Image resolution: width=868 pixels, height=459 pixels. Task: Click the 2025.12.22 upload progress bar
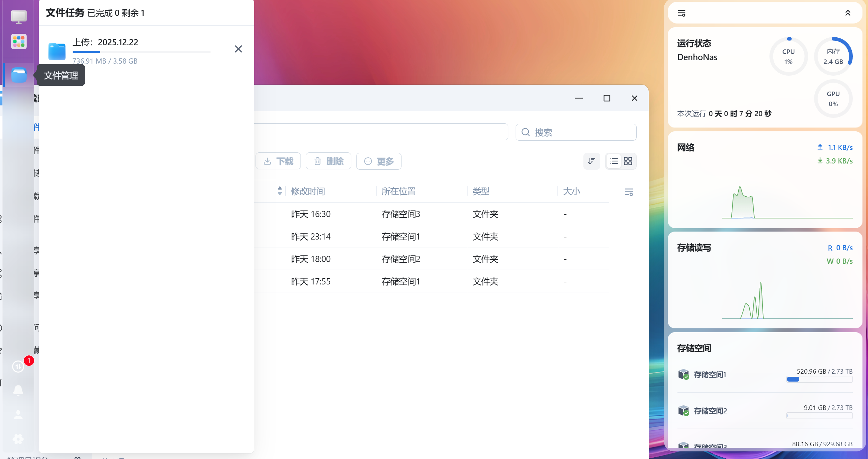coord(141,51)
